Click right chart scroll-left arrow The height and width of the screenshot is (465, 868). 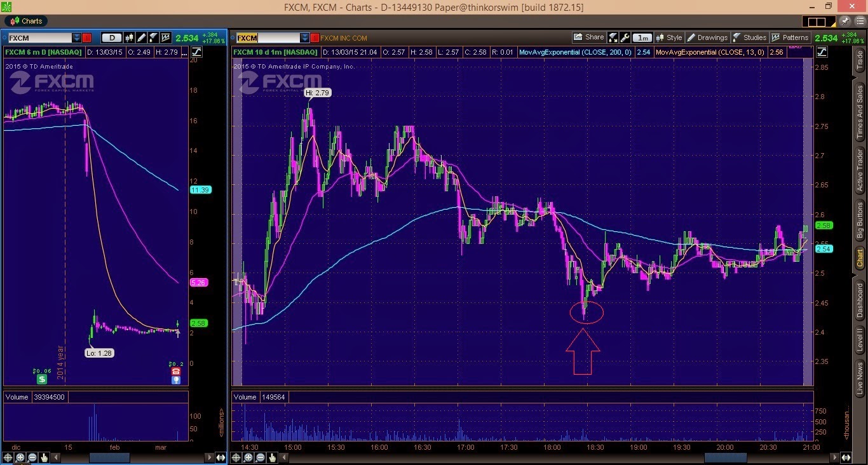284,457
